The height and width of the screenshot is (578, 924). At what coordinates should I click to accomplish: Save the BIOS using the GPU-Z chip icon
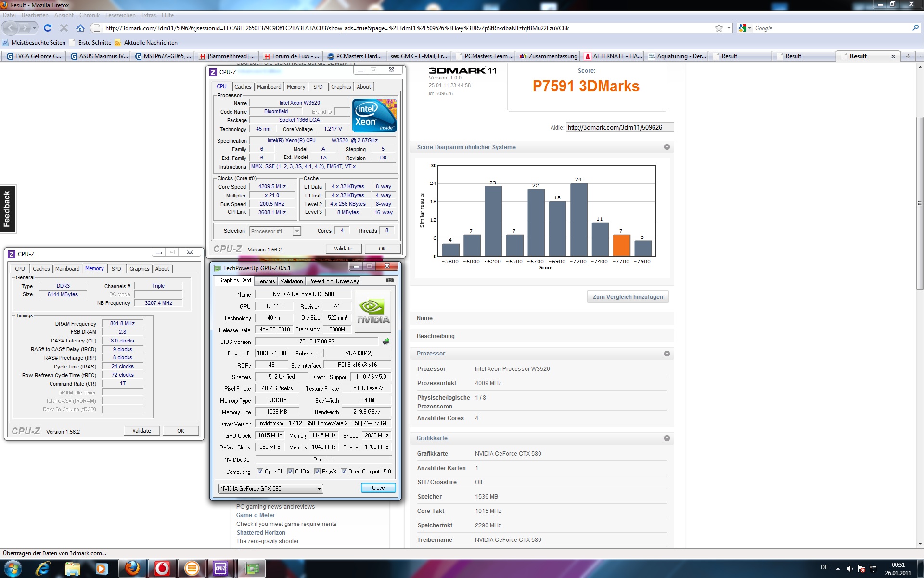[x=386, y=342]
